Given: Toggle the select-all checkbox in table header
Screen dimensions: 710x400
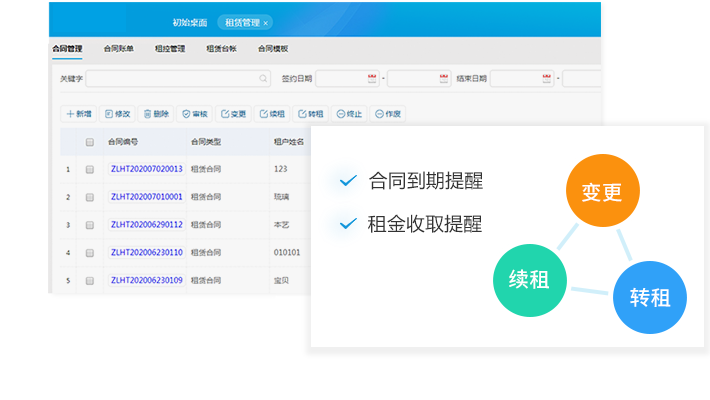Looking at the screenshot, I should (x=89, y=142).
